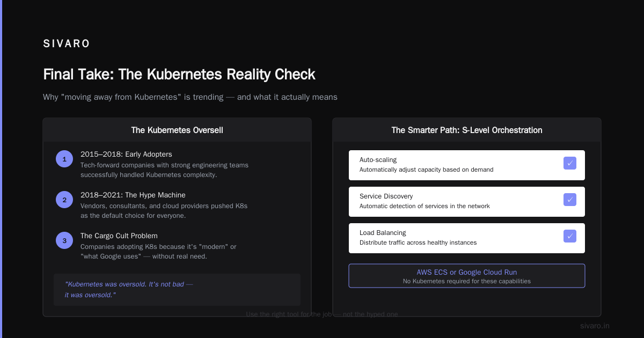Click the 'Vendors, consultants, and cloud providers' text
This screenshot has height=338, width=644.
click(x=164, y=211)
